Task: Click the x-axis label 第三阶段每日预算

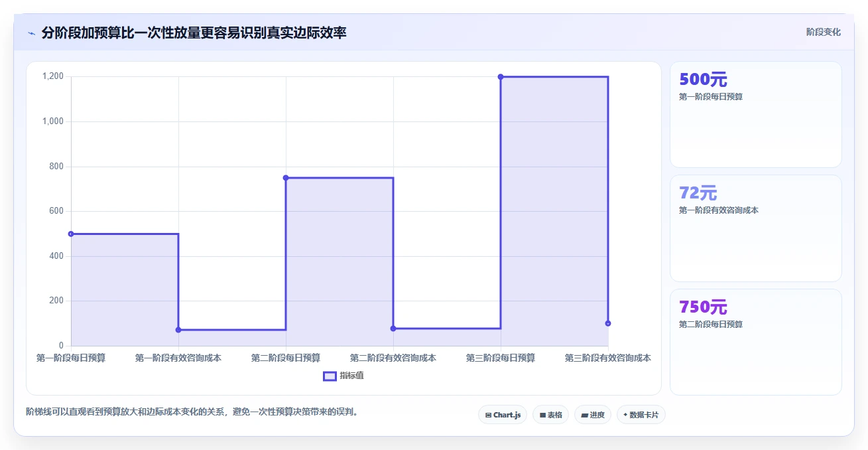Action: [x=501, y=358]
